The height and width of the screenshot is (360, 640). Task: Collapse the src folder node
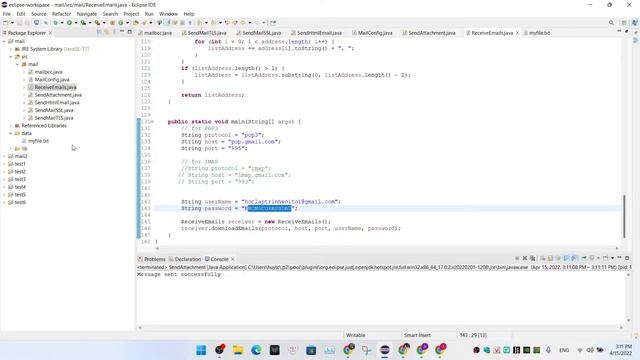click(11, 57)
